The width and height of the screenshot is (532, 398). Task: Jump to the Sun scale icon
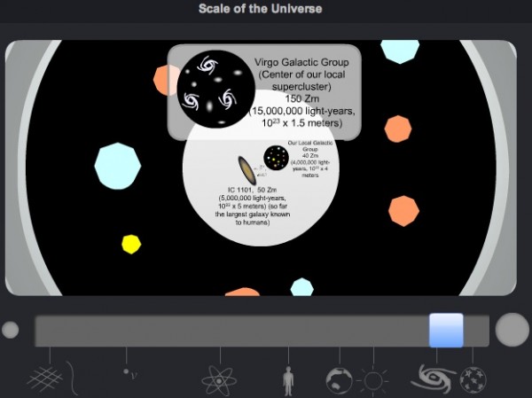point(373,380)
